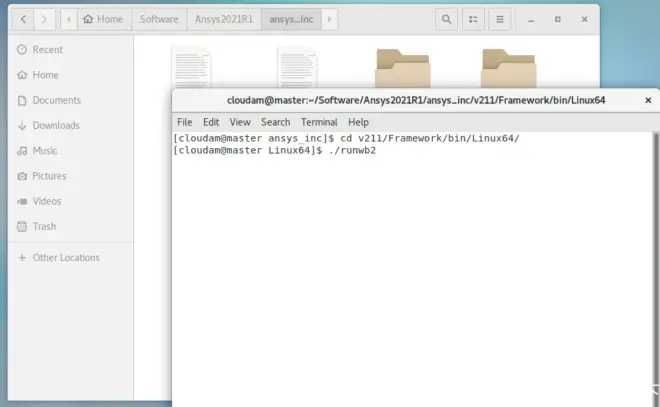Image resolution: width=660 pixels, height=407 pixels.
Task: Select the second text file icon
Action: (297, 68)
